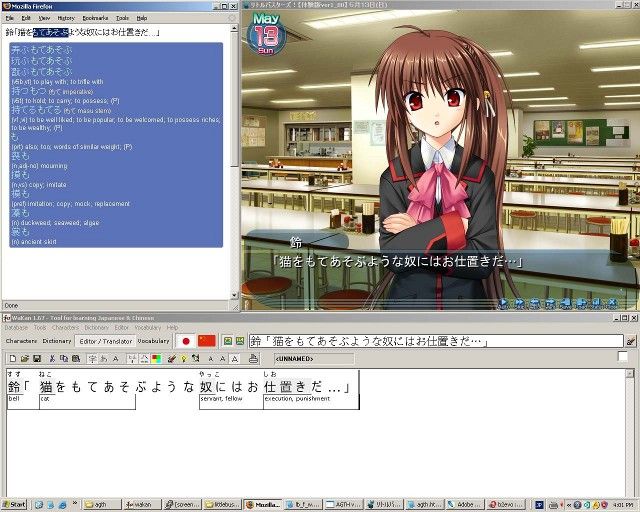Viewport: 640px width, 512px height.
Task: Click the lightbulb icon in editor toolbar
Action: (184, 358)
